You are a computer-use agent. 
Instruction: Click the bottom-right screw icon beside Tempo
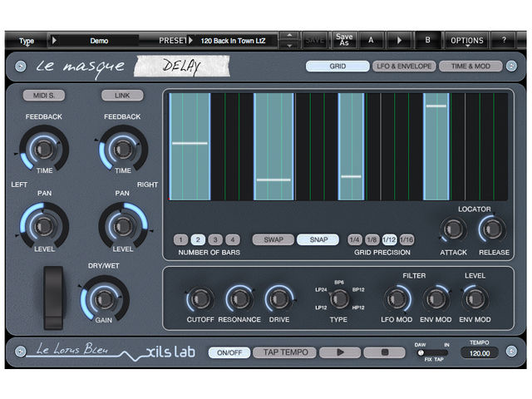pyautogui.click(x=511, y=351)
